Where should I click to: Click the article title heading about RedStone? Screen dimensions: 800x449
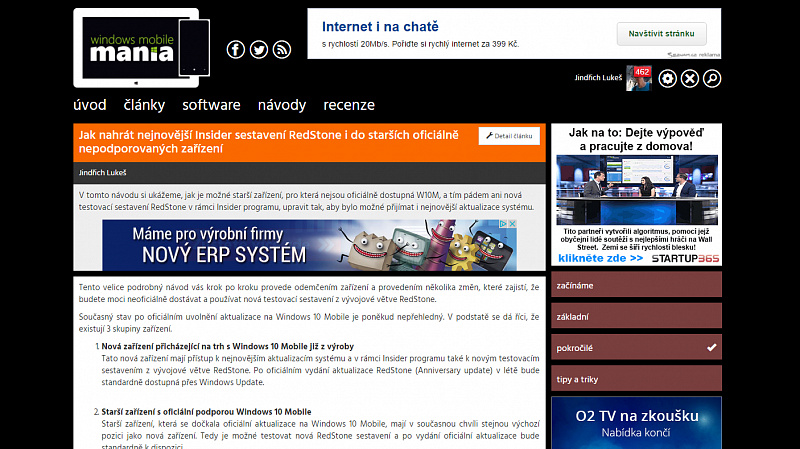pyautogui.click(x=268, y=142)
